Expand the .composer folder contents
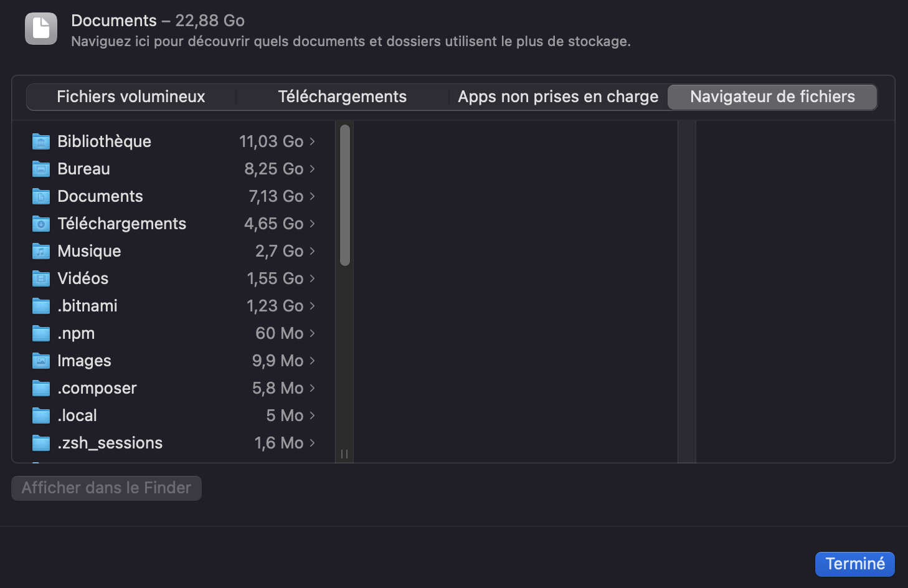The height and width of the screenshot is (588, 908). pyautogui.click(x=313, y=388)
